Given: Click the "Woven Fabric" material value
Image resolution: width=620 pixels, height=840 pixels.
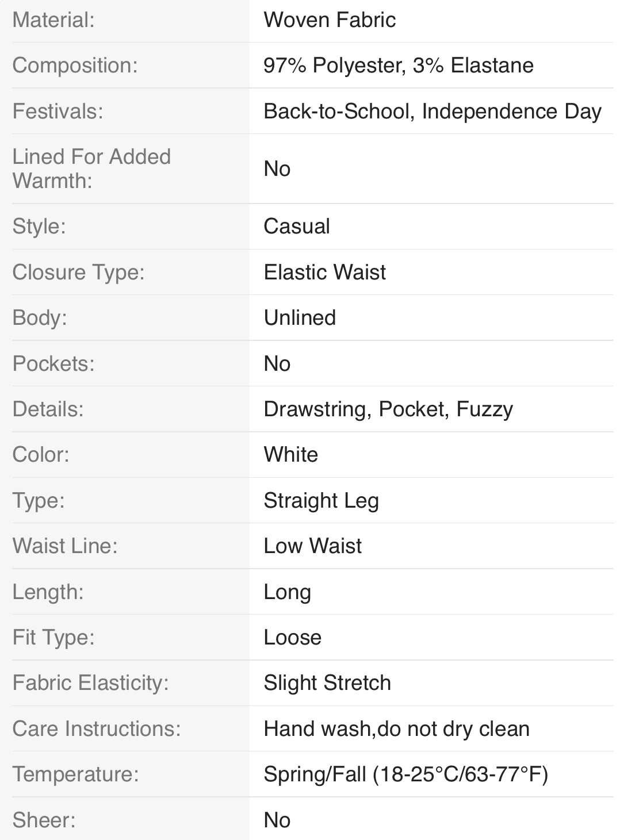Looking at the screenshot, I should pyautogui.click(x=330, y=20).
